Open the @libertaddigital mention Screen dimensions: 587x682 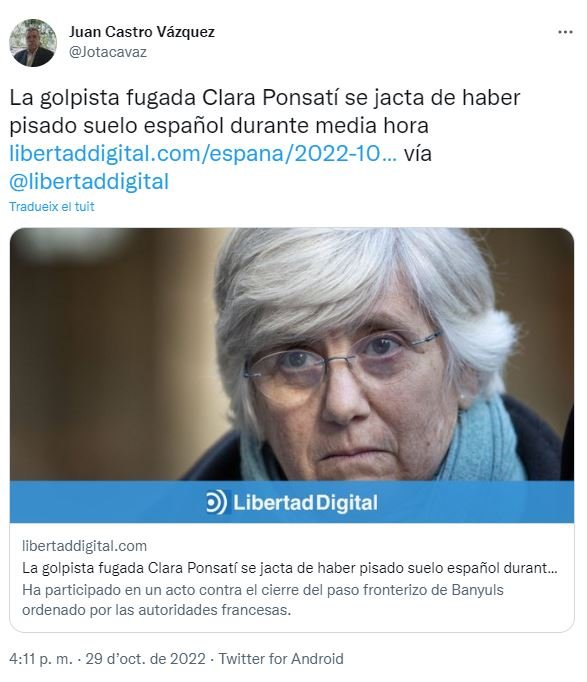89,182
